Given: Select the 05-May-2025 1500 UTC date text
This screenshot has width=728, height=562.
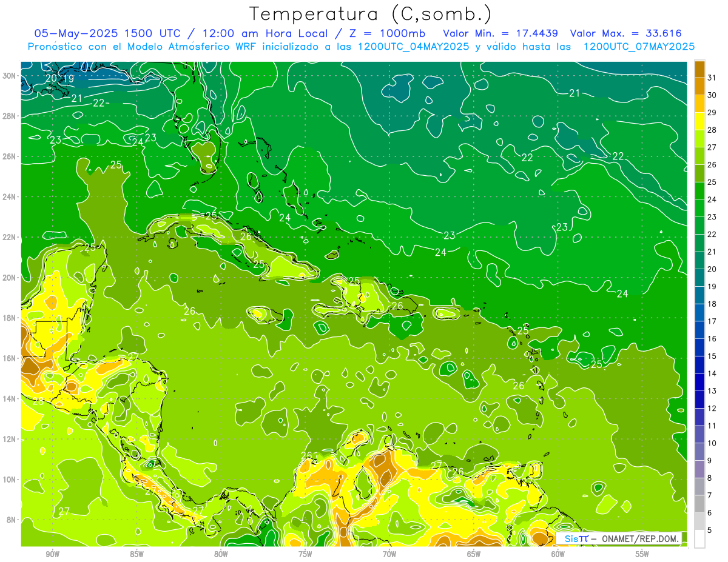Looking at the screenshot, I should pos(106,33).
